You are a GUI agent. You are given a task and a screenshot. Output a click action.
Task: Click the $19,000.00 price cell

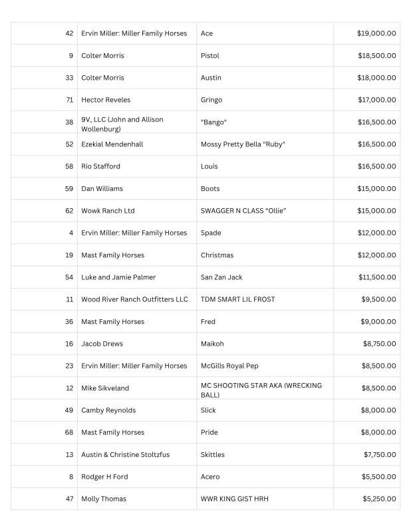click(366, 33)
